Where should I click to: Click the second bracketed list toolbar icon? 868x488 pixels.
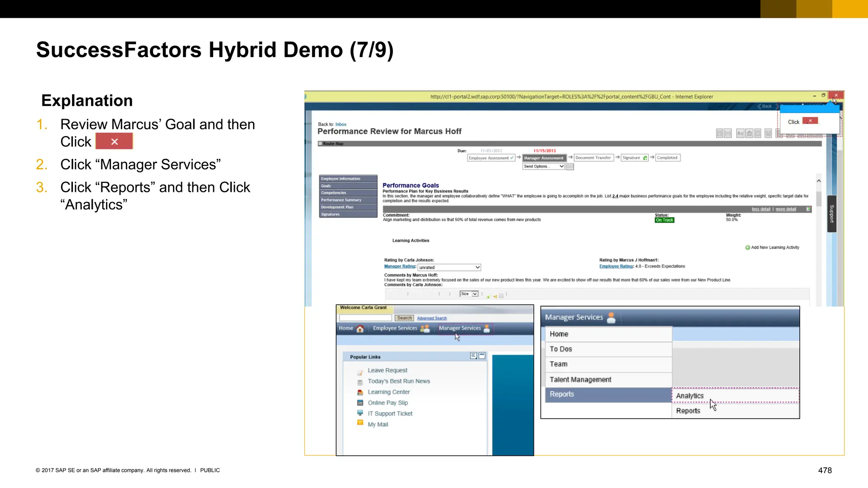point(728,133)
